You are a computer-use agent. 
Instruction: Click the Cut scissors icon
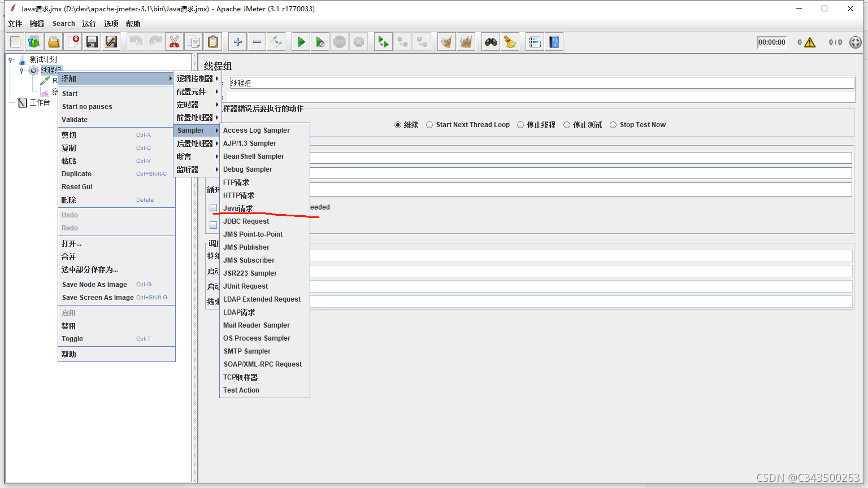[x=175, y=42]
